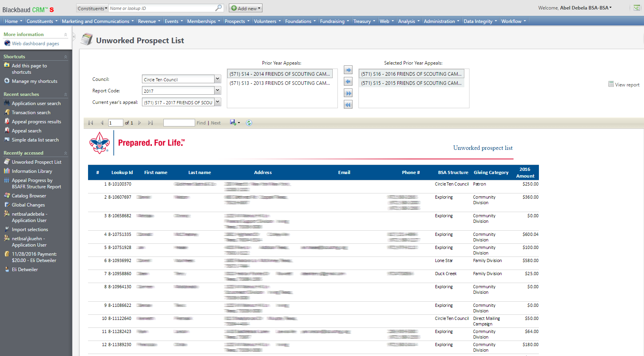Open the Data Integrity menu
The height and width of the screenshot is (356, 644).
click(x=480, y=21)
